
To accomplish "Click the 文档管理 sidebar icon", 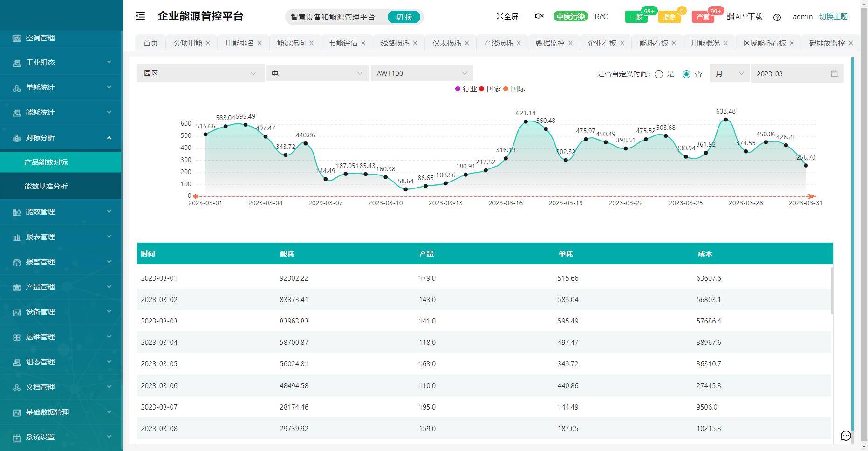I will (x=17, y=387).
